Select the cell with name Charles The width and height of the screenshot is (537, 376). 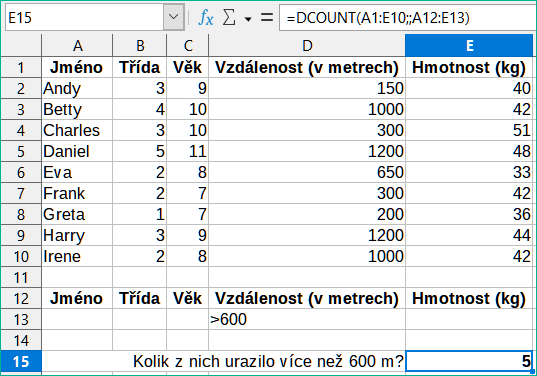pyautogui.click(x=77, y=130)
